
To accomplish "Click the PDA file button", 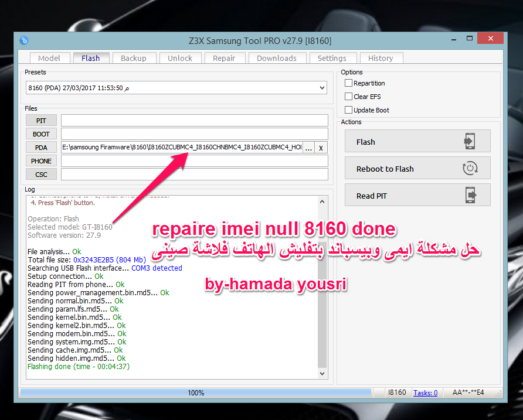I will (42, 148).
